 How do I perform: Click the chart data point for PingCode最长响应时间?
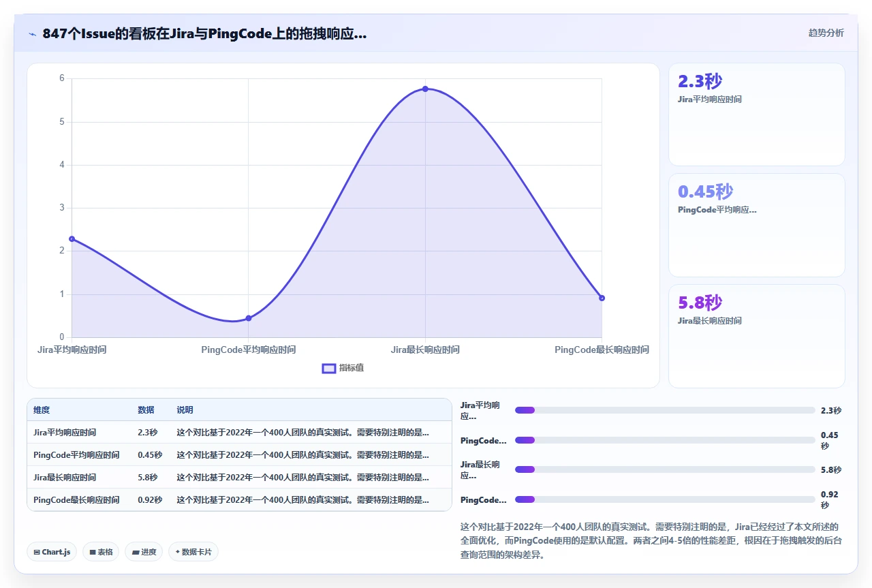pyautogui.click(x=602, y=298)
